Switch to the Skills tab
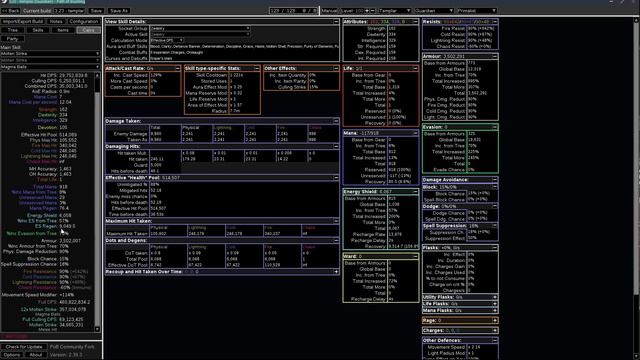The height and width of the screenshot is (360, 640). (x=38, y=30)
